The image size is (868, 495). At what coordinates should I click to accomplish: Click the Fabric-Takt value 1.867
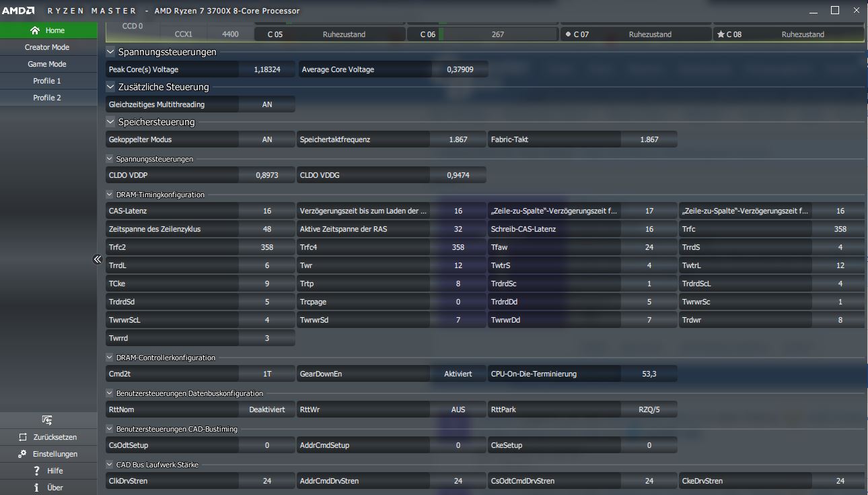[x=649, y=139]
